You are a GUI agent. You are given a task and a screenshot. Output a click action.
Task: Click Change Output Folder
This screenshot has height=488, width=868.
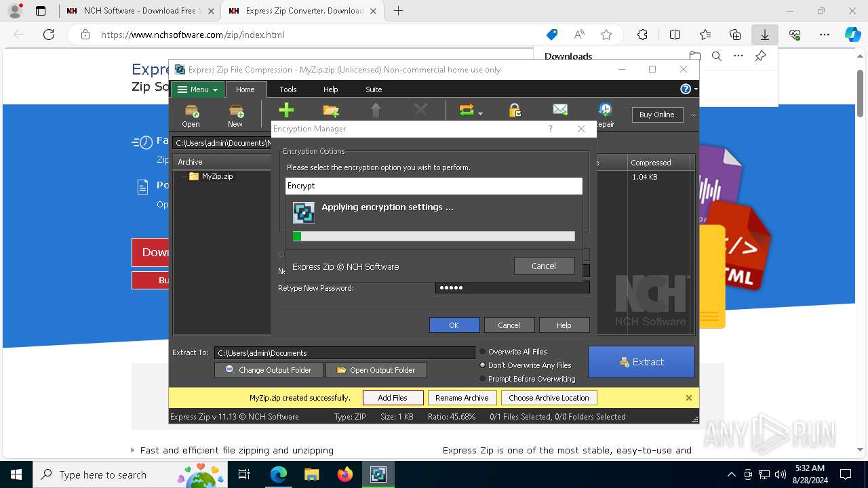tap(269, 370)
